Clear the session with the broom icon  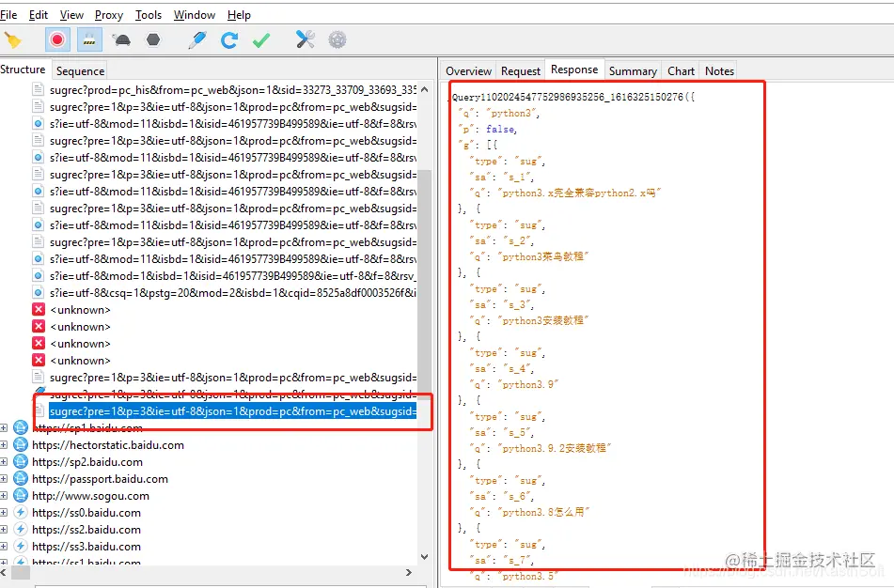point(12,39)
